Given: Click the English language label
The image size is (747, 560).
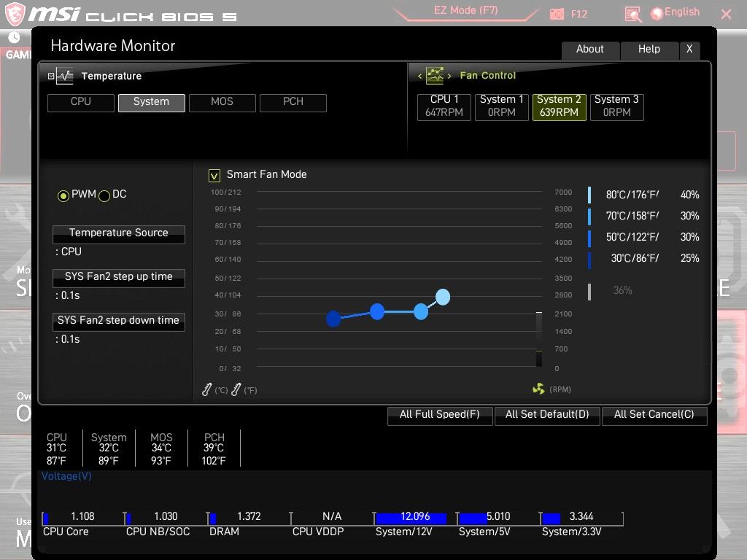Looking at the screenshot, I should pyautogui.click(x=682, y=12).
